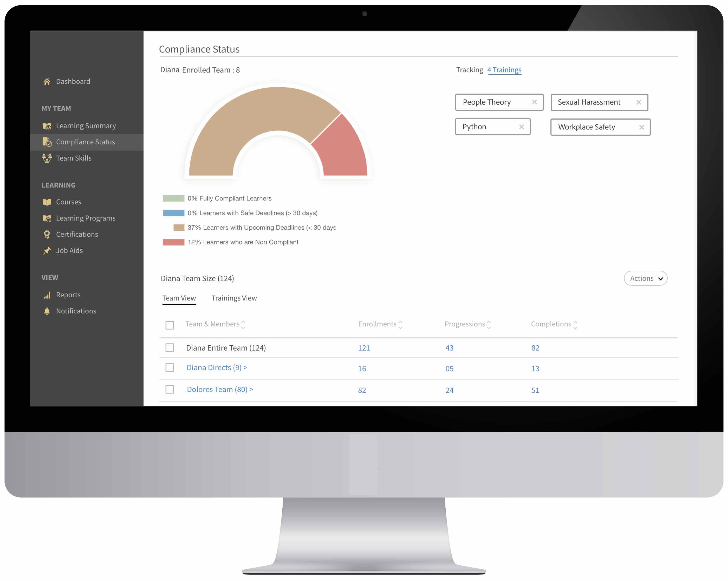Click the Reports bar chart icon
The image size is (728, 581).
coord(47,295)
